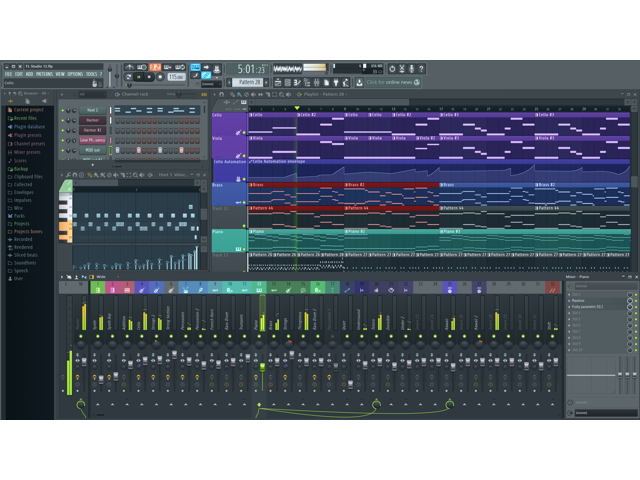Click Click for online news panel
This screenshot has height=480, width=640.
(x=393, y=82)
